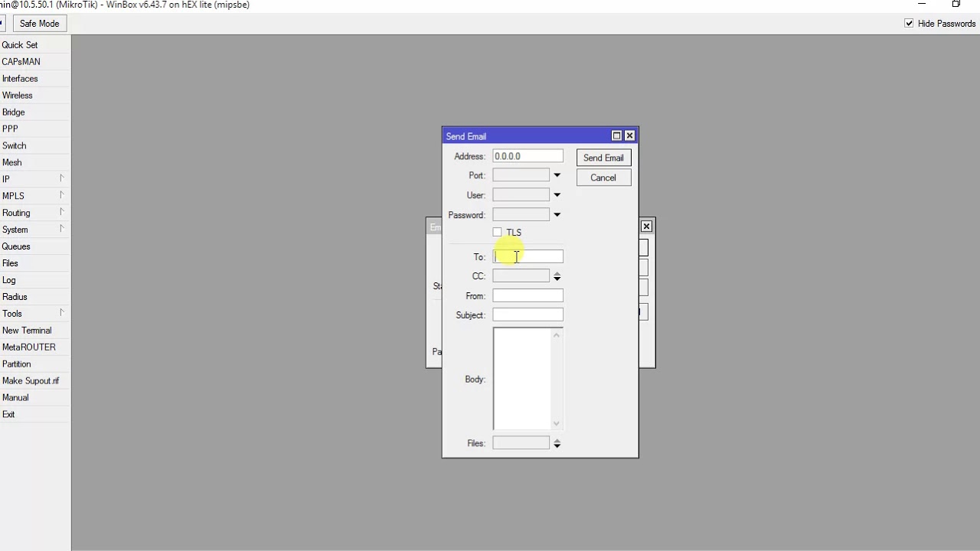980x551 pixels.
Task: Close the Send Email dialog
Action: click(629, 135)
